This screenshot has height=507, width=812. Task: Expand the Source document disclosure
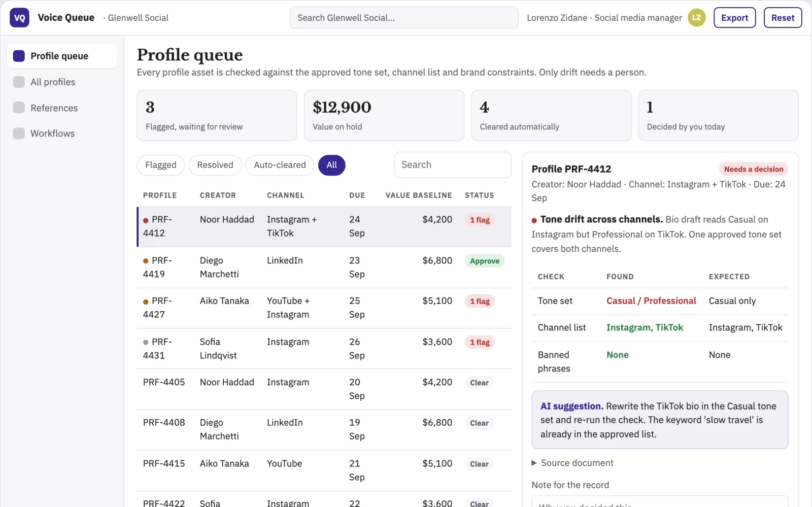pyautogui.click(x=572, y=463)
